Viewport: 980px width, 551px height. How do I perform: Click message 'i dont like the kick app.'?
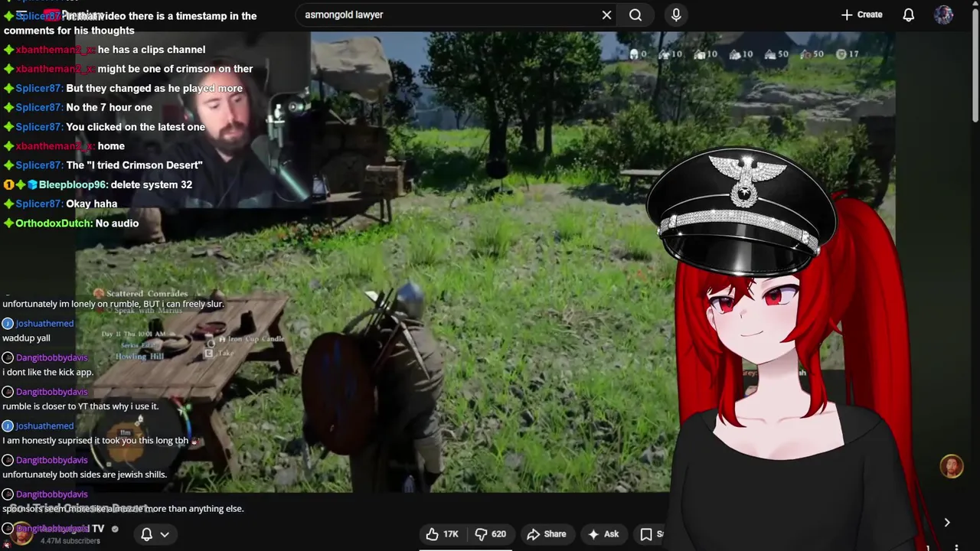click(x=47, y=372)
